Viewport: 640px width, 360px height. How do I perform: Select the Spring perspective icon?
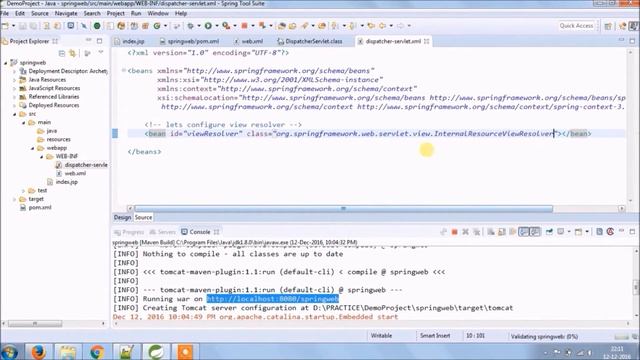tap(633, 26)
